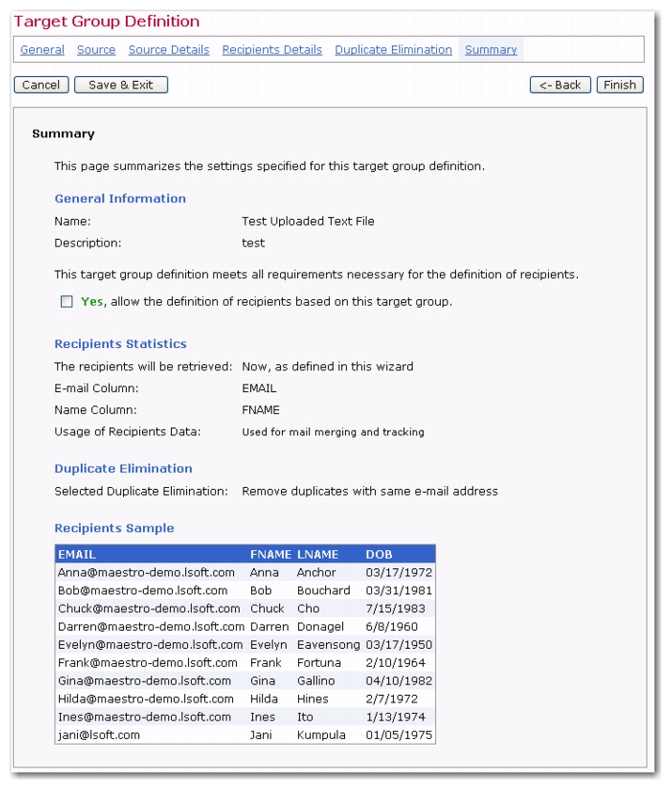Click the date 04/10/1982
This screenshot has width=672, height=789.
coord(399,681)
